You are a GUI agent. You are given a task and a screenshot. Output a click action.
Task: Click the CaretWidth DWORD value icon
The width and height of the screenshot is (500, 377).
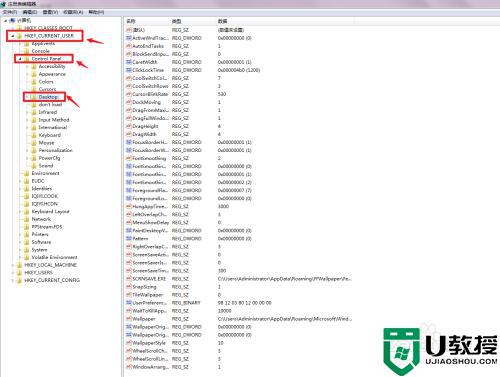129,62
